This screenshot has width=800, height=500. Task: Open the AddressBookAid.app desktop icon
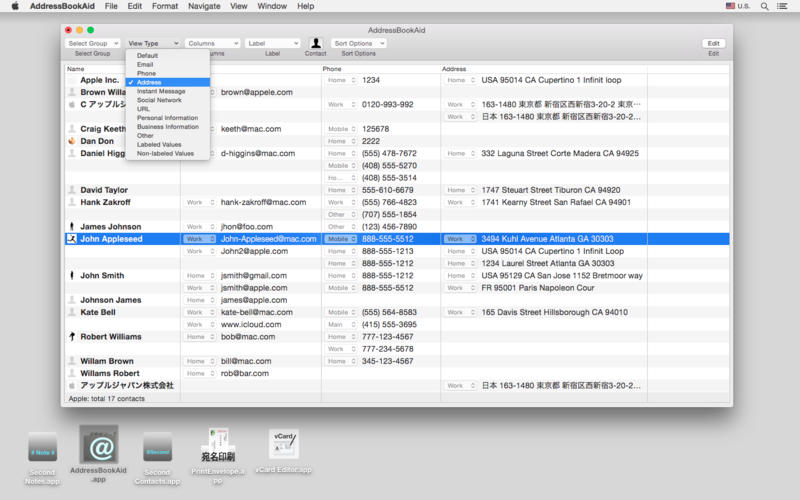(99, 445)
